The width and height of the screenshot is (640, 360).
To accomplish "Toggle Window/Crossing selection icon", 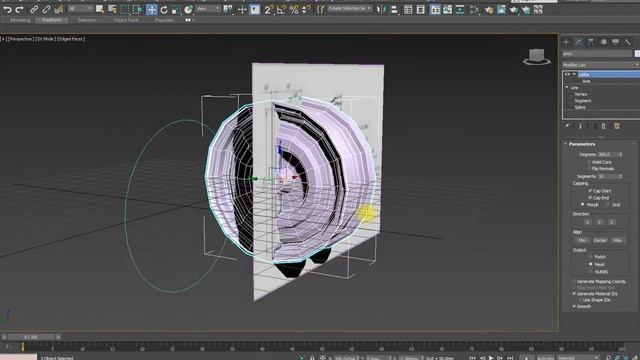I will coord(138,9).
